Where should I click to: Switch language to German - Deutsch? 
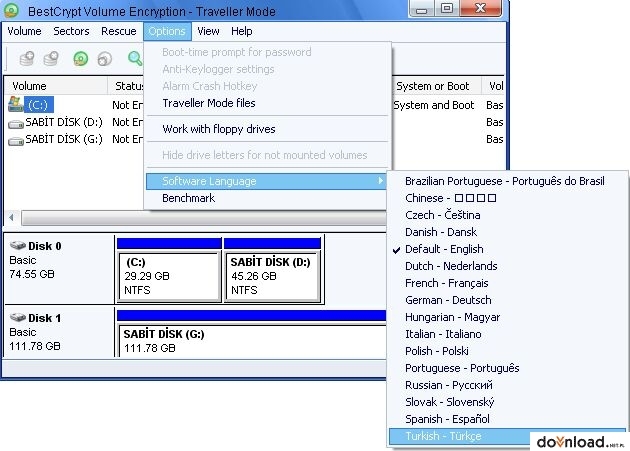(x=507, y=300)
